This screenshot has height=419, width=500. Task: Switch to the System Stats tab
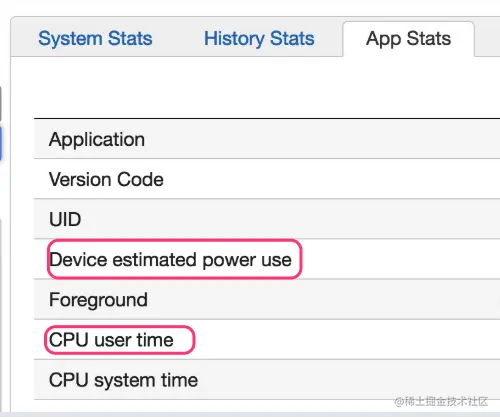click(x=95, y=39)
